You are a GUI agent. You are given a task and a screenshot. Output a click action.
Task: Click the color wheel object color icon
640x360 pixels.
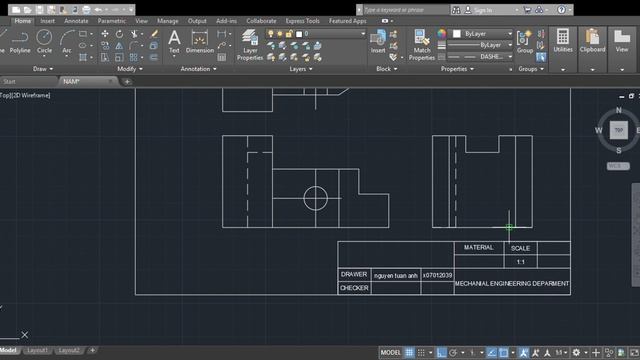coord(442,34)
